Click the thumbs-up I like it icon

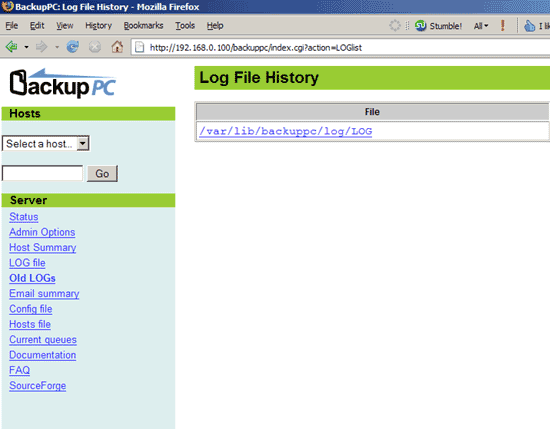click(x=529, y=26)
